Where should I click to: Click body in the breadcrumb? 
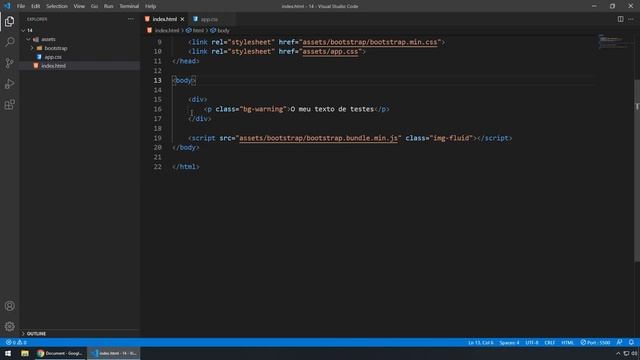(223, 31)
